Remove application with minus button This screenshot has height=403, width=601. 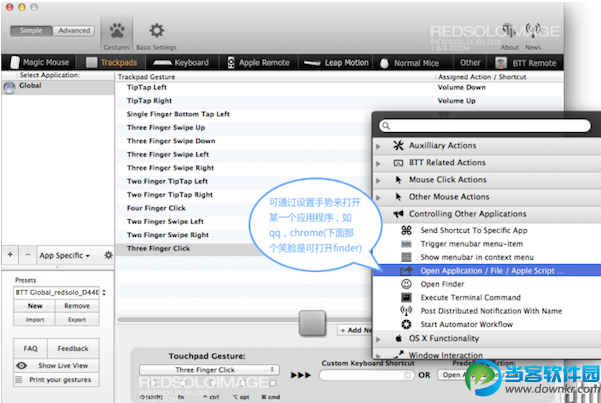(28, 255)
